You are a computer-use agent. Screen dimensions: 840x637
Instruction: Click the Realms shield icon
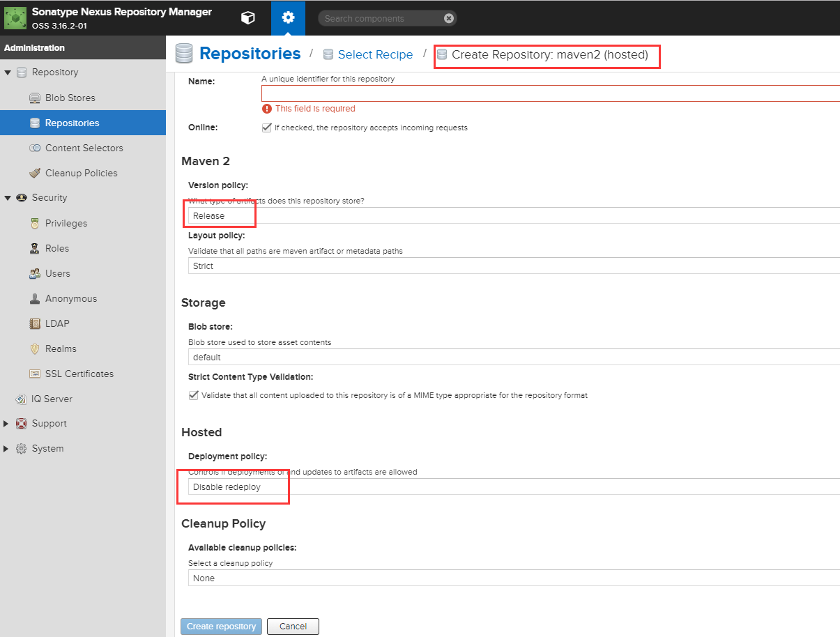point(35,348)
